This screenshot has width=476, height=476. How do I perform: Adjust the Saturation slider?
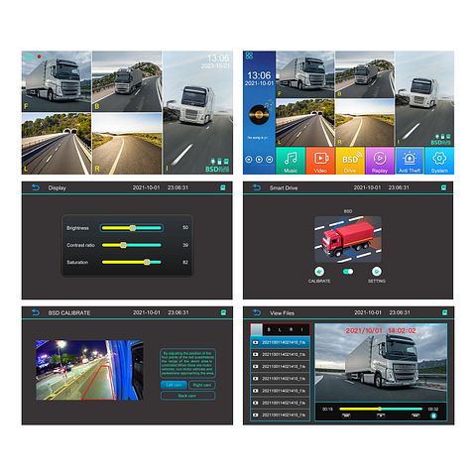point(132,262)
